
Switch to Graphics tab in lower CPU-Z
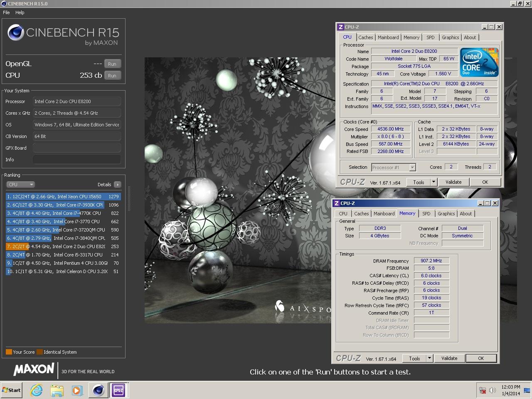click(x=446, y=214)
